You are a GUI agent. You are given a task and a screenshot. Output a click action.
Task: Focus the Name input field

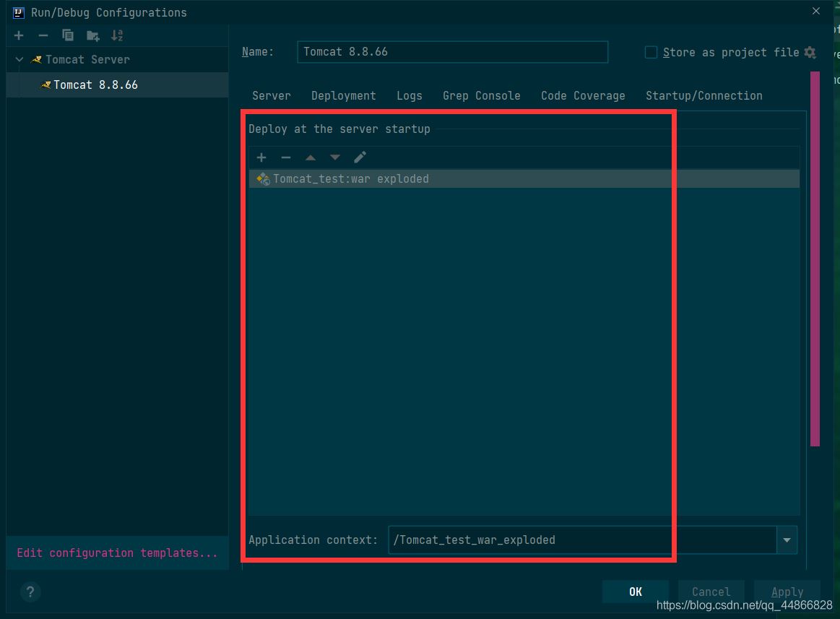pos(453,52)
